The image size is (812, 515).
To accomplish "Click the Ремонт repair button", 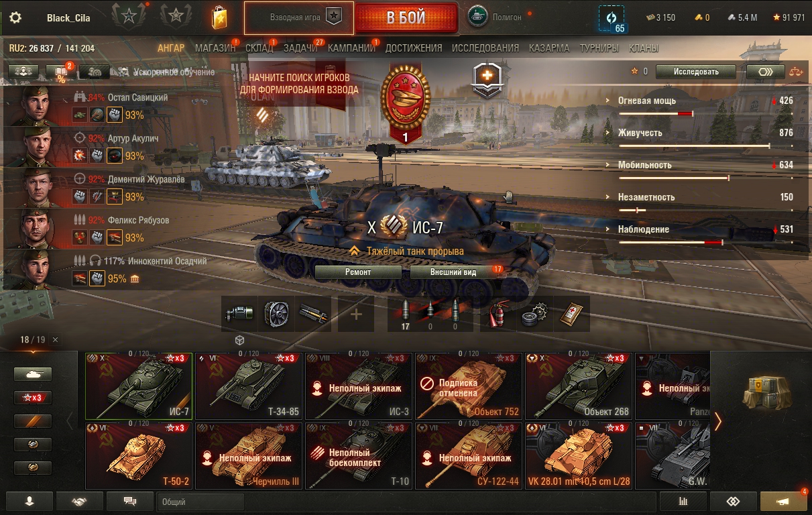I will coord(358,272).
